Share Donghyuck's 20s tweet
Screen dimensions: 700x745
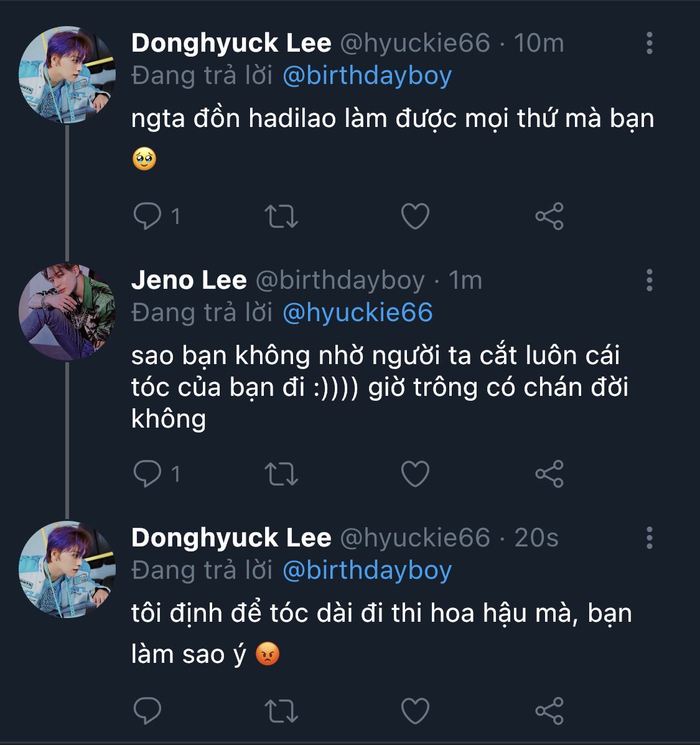point(549,711)
